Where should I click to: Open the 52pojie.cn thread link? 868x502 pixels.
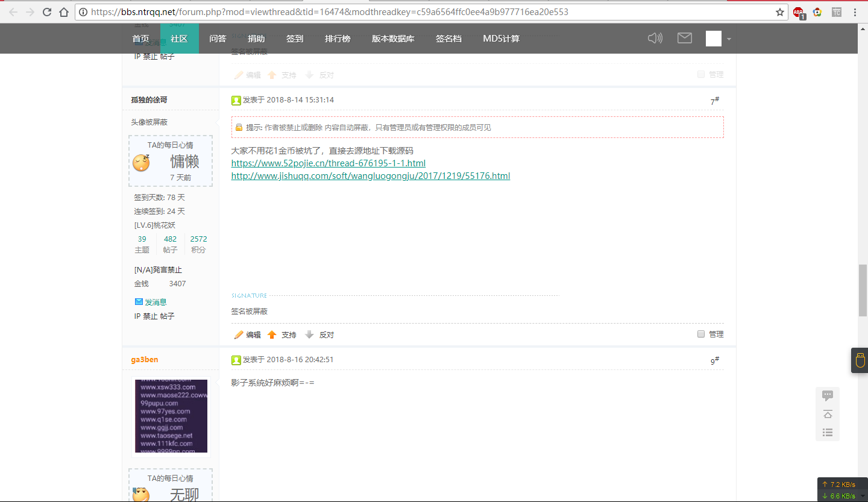[x=329, y=163]
